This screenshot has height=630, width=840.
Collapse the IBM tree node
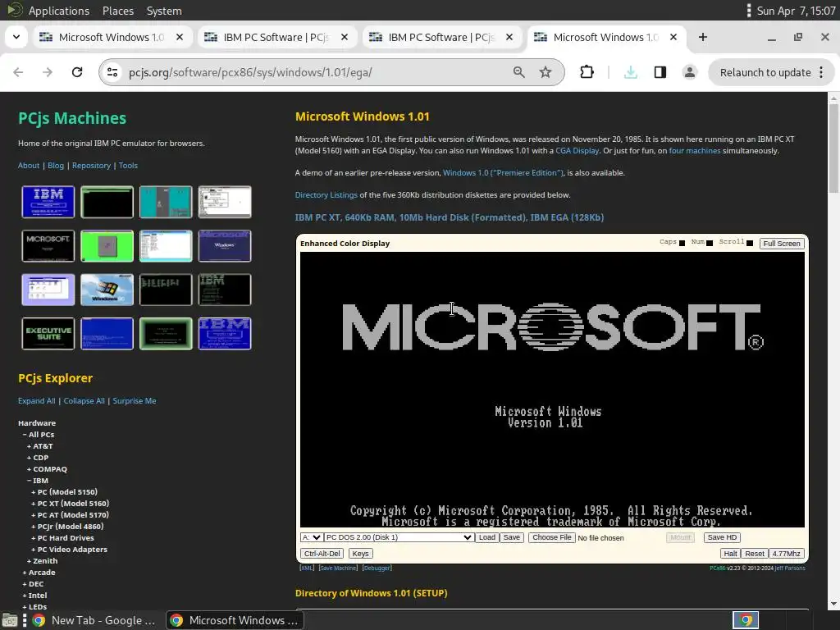(x=38, y=481)
